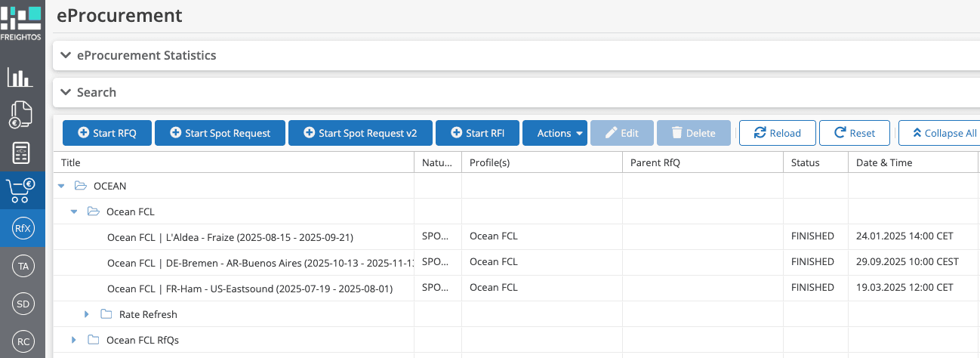Select the TA sidebar item
This screenshot has height=358, width=980.
click(x=23, y=266)
